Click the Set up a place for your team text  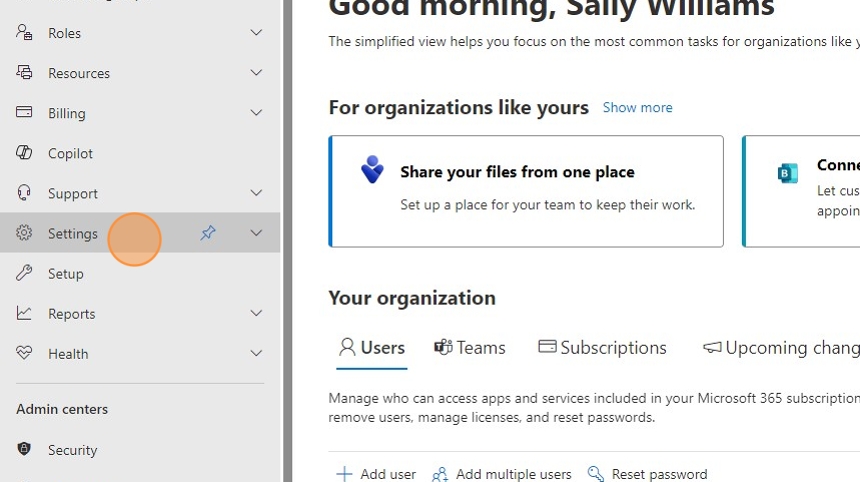click(547, 205)
